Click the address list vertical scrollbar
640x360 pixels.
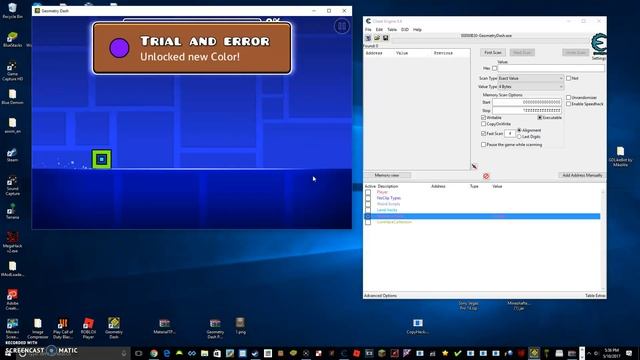603,239
